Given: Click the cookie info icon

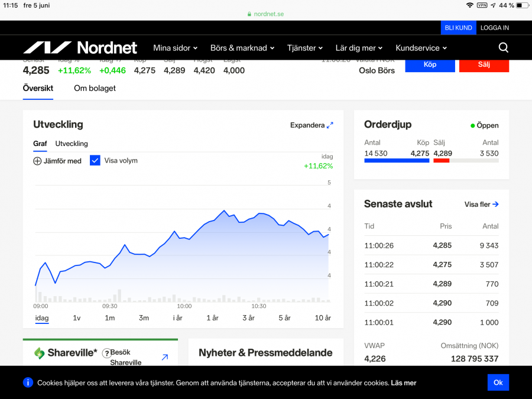Looking at the screenshot, I should pos(28,382).
